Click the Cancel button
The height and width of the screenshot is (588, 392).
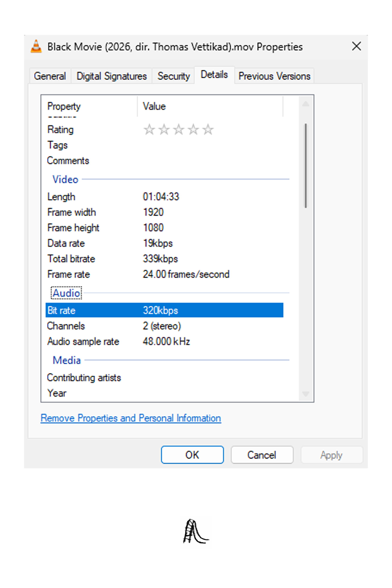click(x=262, y=455)
